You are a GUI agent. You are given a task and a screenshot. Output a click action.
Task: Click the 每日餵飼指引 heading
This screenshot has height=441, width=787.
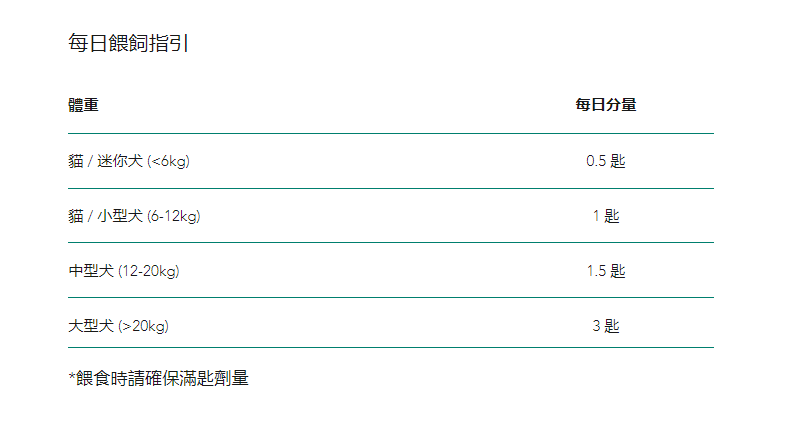[x=128, y=43]
